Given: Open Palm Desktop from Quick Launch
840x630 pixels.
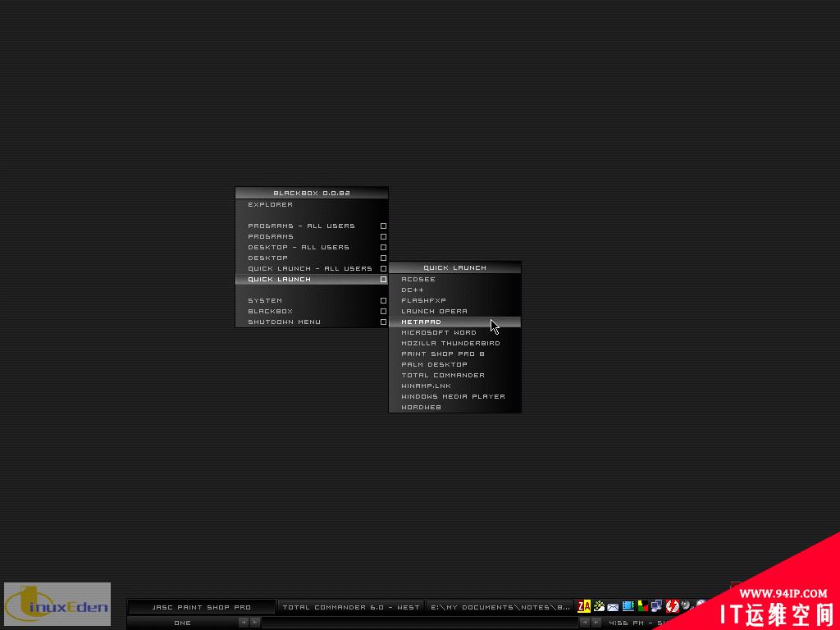Looking at the screenshot, I should click(454, 365).
